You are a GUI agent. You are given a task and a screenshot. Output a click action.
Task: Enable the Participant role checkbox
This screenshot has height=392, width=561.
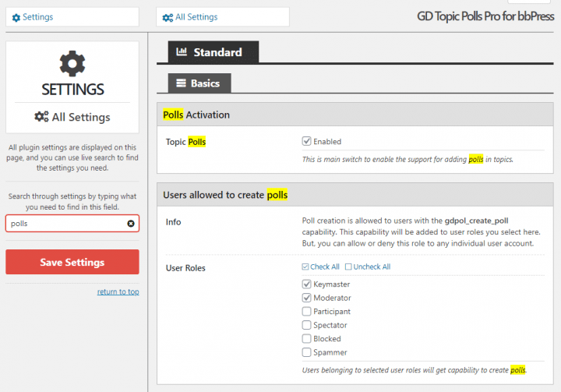tap(307, 311)
